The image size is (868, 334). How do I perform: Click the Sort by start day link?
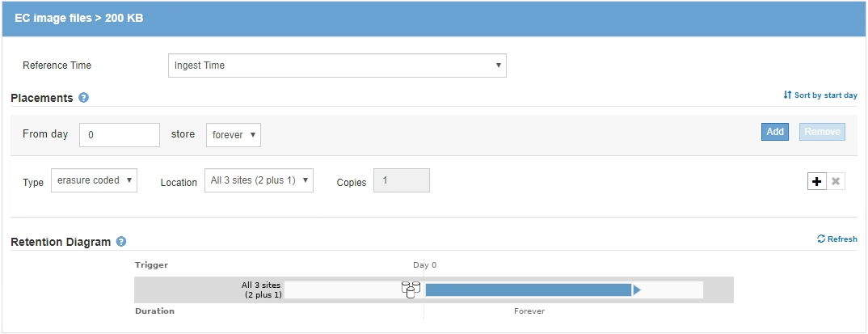coord(820,95)
